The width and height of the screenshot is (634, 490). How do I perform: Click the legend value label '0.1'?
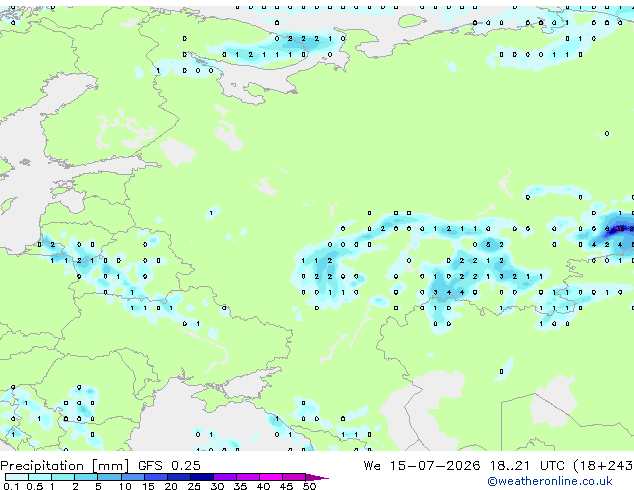pos(11,486)
